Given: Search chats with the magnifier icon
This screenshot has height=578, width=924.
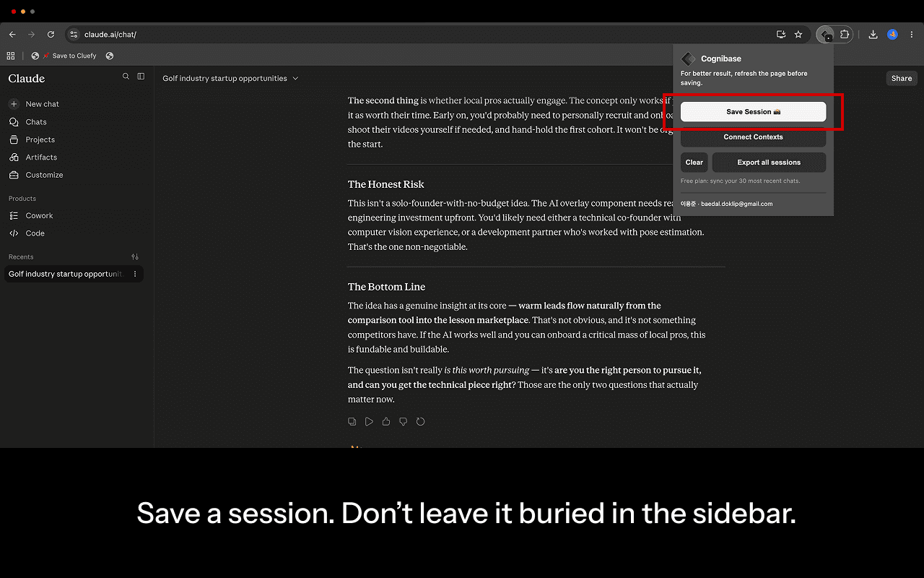Looking at the screenshot, I should [x=126, y=77].
